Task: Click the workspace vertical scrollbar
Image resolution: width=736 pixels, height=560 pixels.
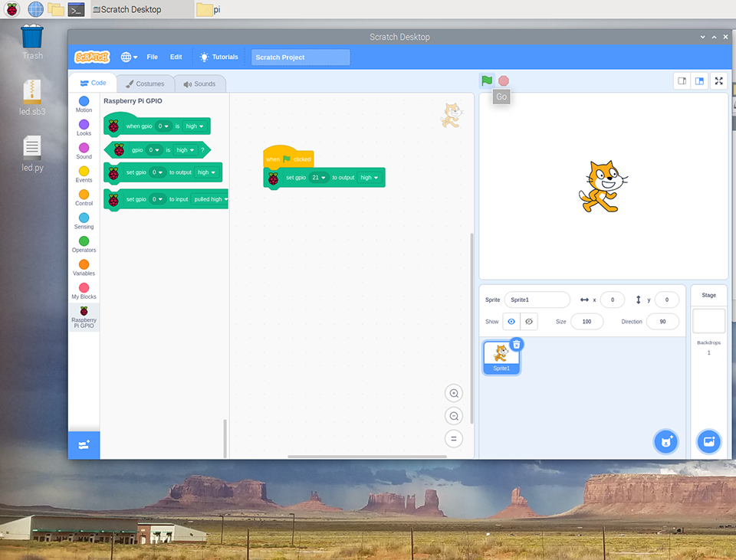Action: (472, 329)
